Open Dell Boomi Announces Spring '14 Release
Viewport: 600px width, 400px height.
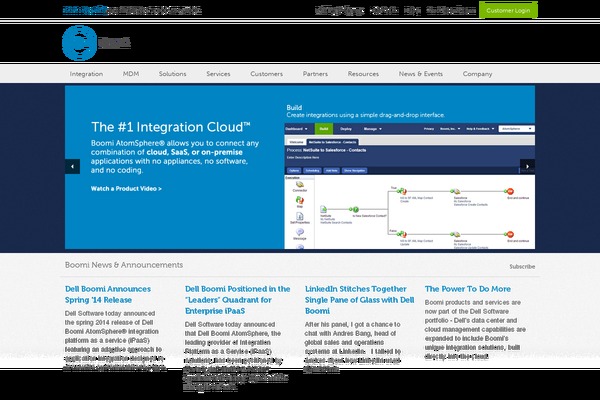tap(108, 294)
